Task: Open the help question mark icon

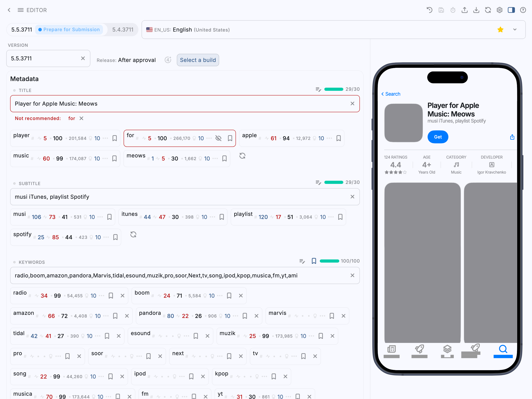Action: pyautogui.click(x=523, y=10)
